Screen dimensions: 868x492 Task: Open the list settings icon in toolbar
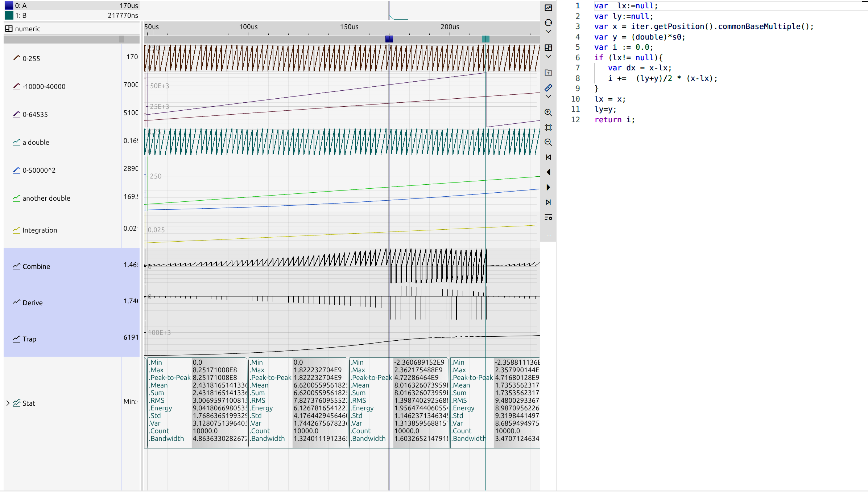point(548,217)
